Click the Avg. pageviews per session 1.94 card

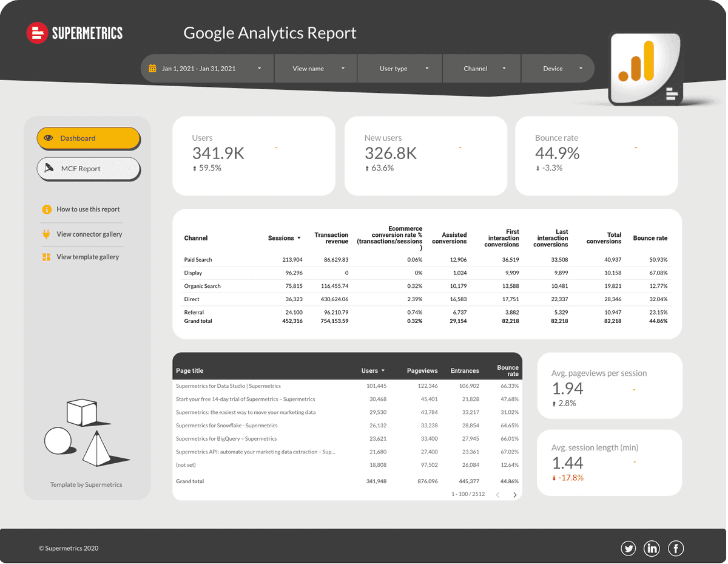(x=610, y=386)
